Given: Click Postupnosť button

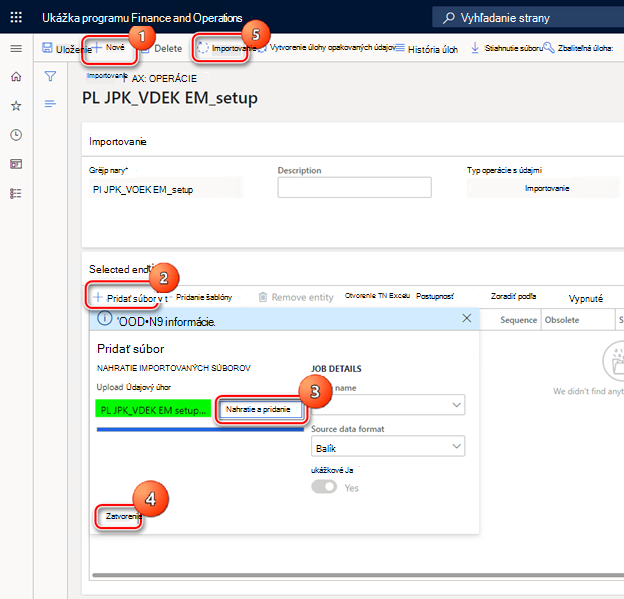Looking at the screenshot, I should pos(435,296).
